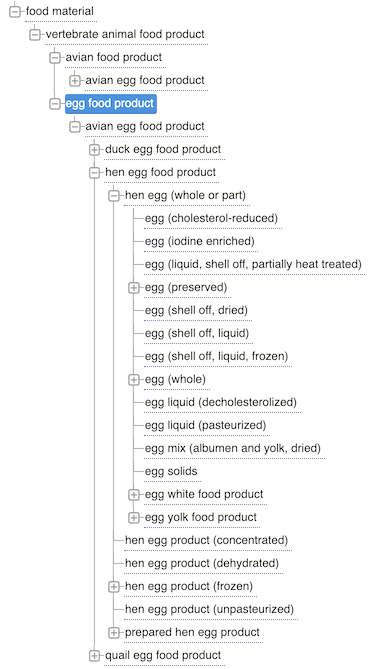Screen dimensions: 372x669
Task: Expand avian egg food product under avian food product
Action: (x=75, y=81)
